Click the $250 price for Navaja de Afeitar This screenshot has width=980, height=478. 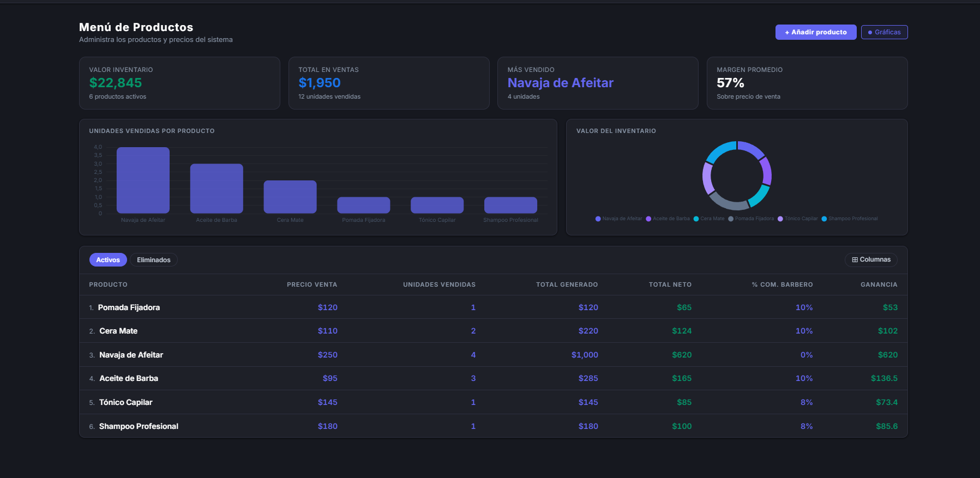click(x=328, y=355)
